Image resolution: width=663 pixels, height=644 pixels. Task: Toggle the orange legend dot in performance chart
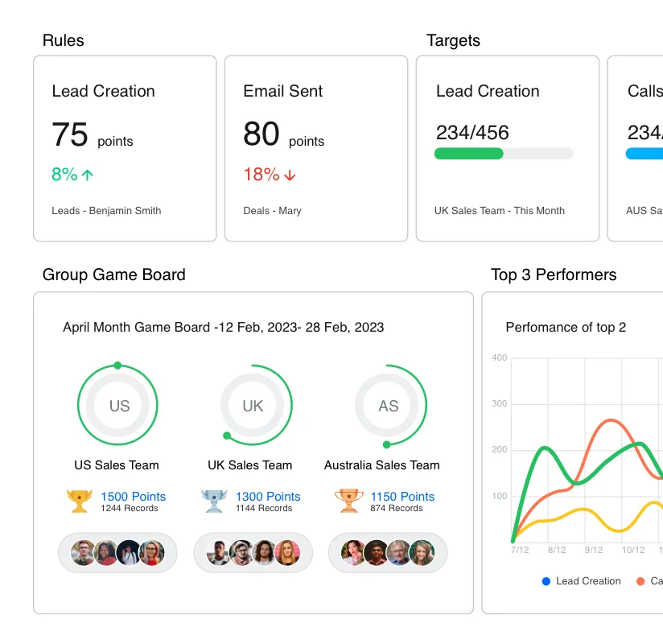[x=640, y=581]
